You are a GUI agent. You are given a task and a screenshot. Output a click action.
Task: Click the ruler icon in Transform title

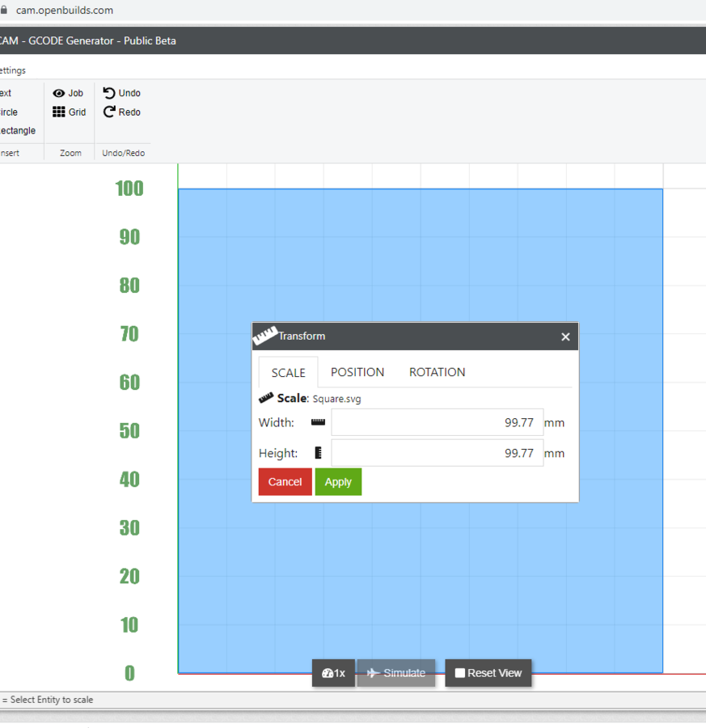coord(265,336)
